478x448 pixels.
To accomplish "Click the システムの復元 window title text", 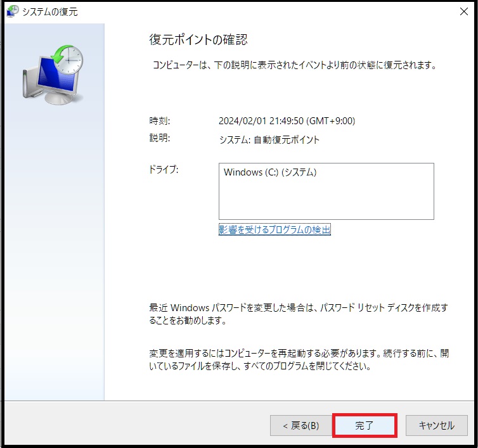I will click(50, 12).
